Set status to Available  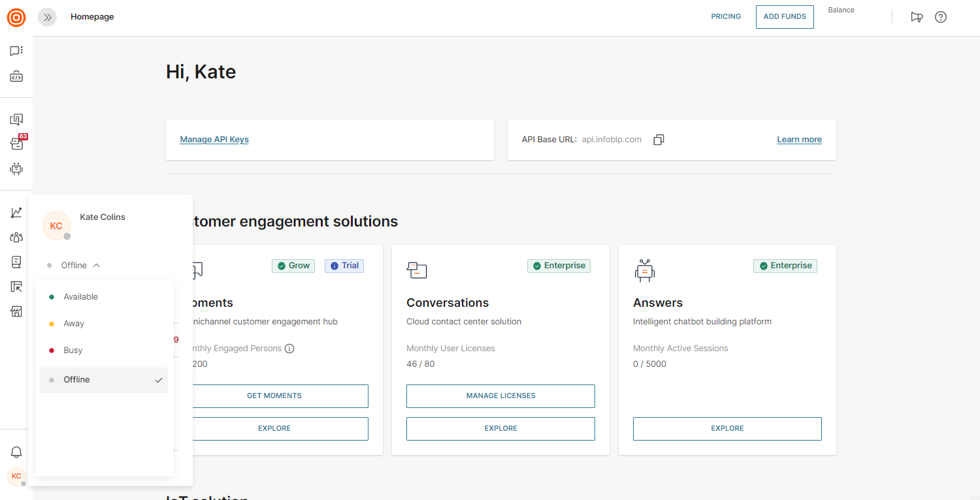click(x=80, y=297)
